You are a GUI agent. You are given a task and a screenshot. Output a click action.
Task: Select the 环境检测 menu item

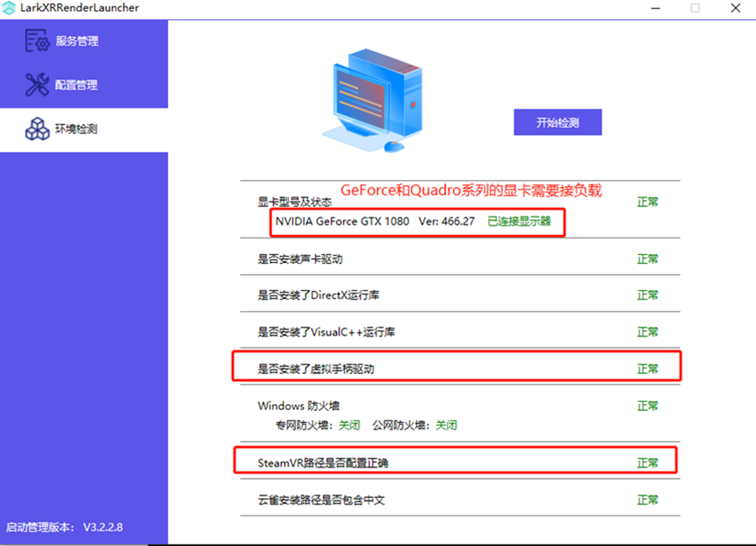click(84, 130)
